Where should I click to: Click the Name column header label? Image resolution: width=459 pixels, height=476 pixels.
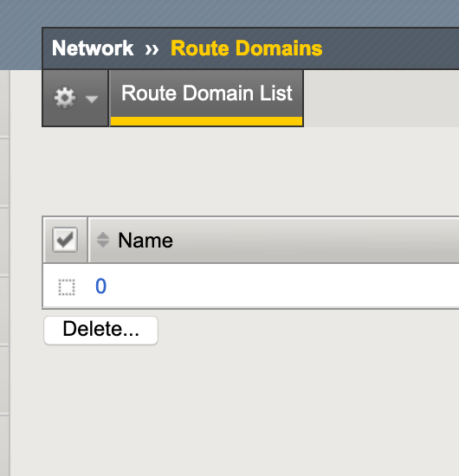click(145, 240)
